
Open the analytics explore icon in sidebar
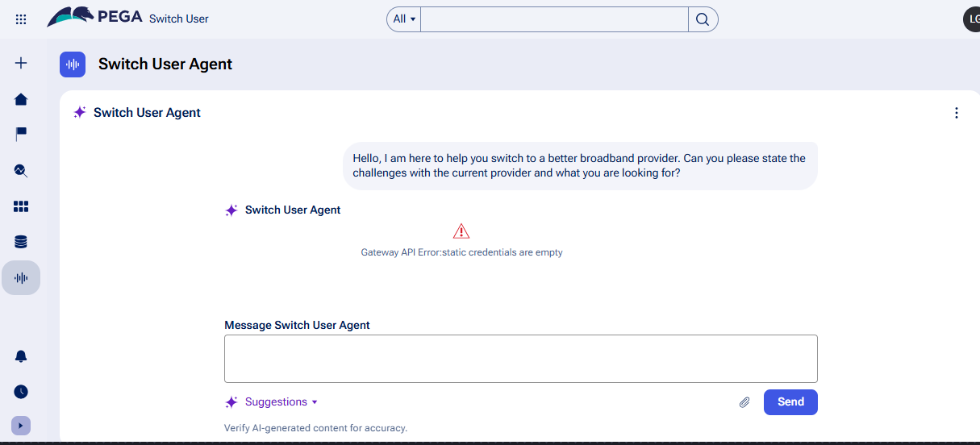(21, 170)
